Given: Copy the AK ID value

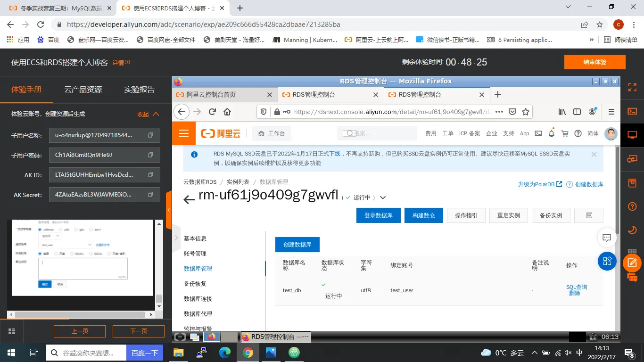Looking at the screenshot, I should (150, 175).
